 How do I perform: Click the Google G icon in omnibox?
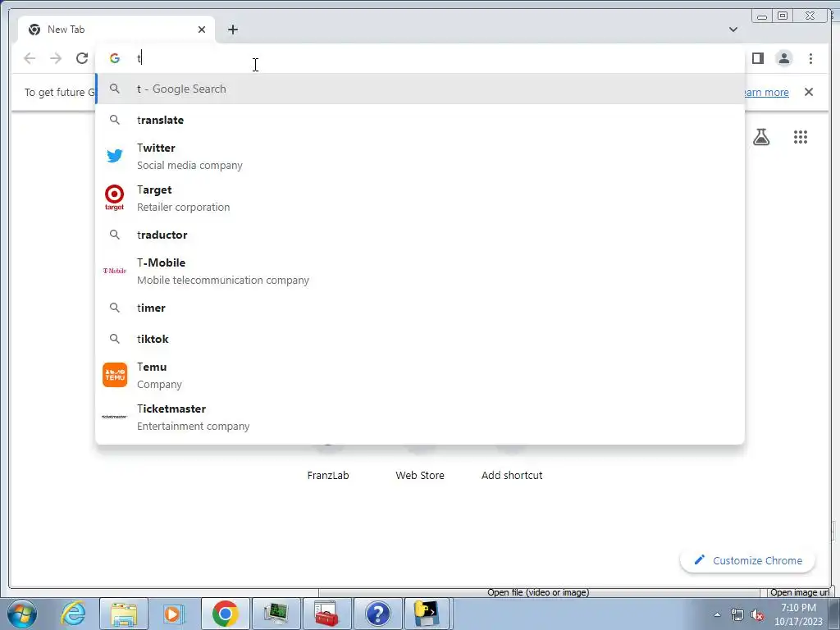click(x=115, y=58)
